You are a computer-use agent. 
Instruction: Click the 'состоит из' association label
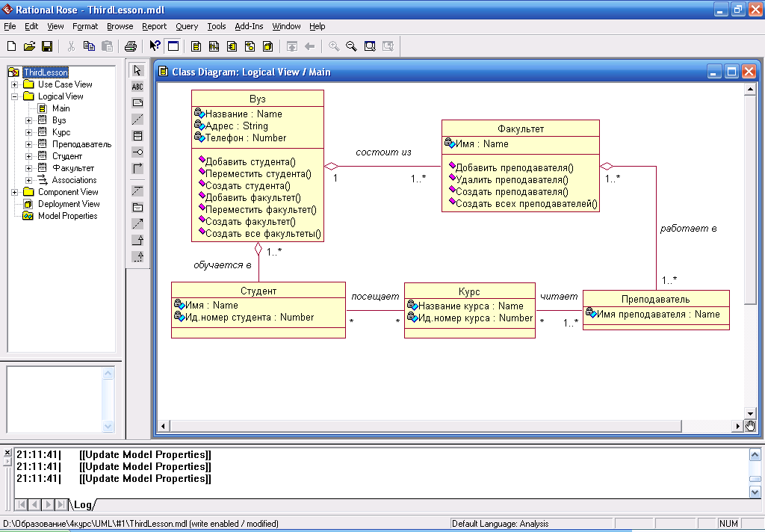pyautogui.click(x=383, y=152)
